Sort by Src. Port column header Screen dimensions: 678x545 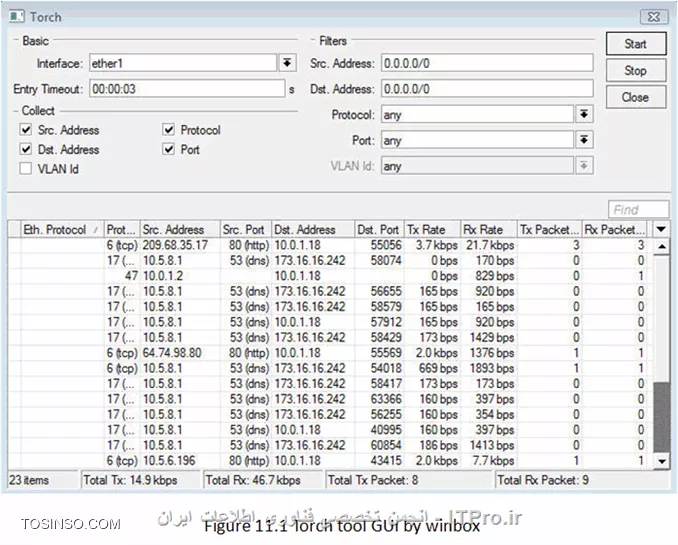pyautogui.click(x=246, y=229)
